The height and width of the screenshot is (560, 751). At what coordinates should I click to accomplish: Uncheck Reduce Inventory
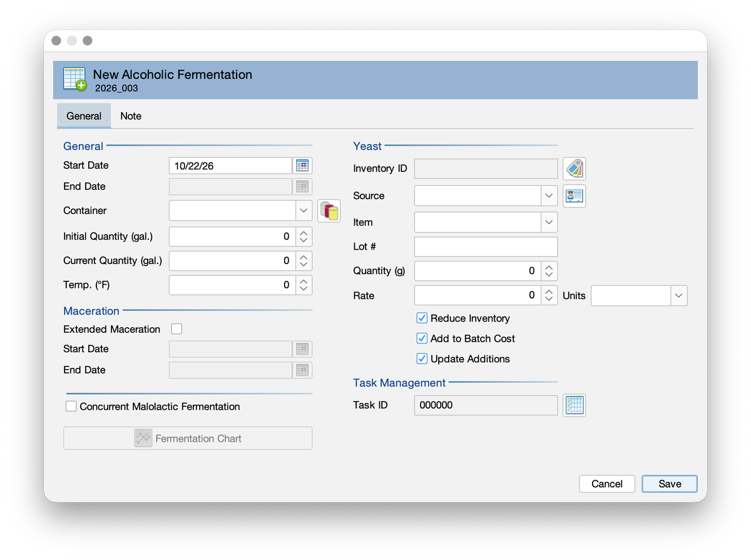(422, 318)
